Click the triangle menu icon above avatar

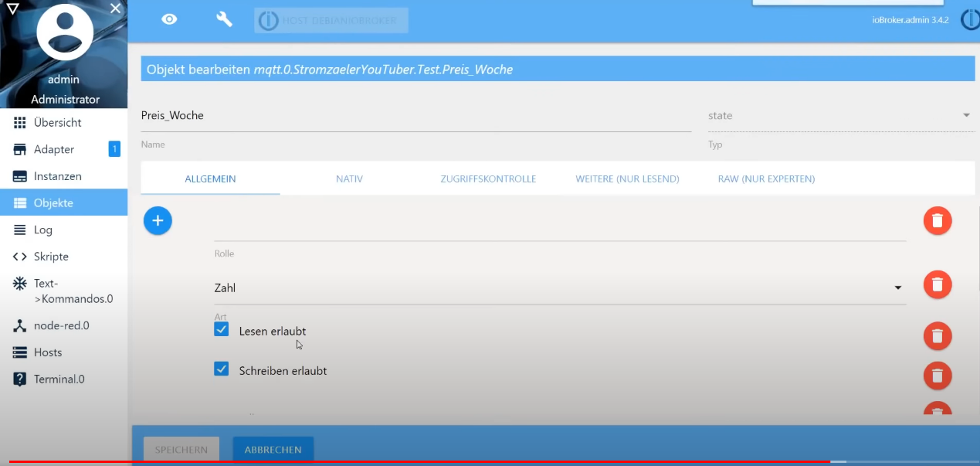point(12,9)
